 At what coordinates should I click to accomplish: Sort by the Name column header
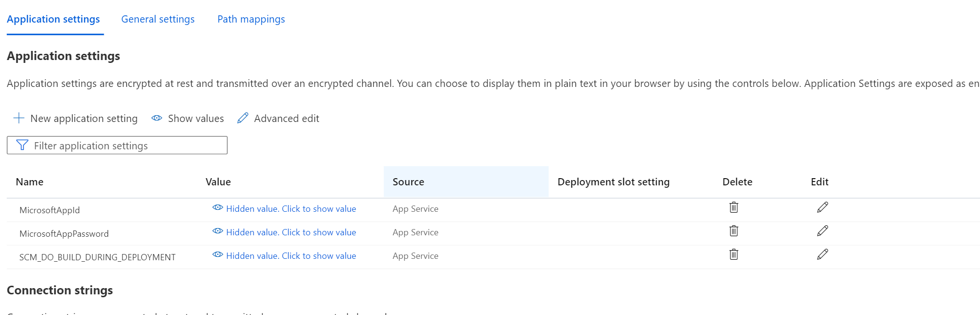pyautogui.click(x=30, y=182)
